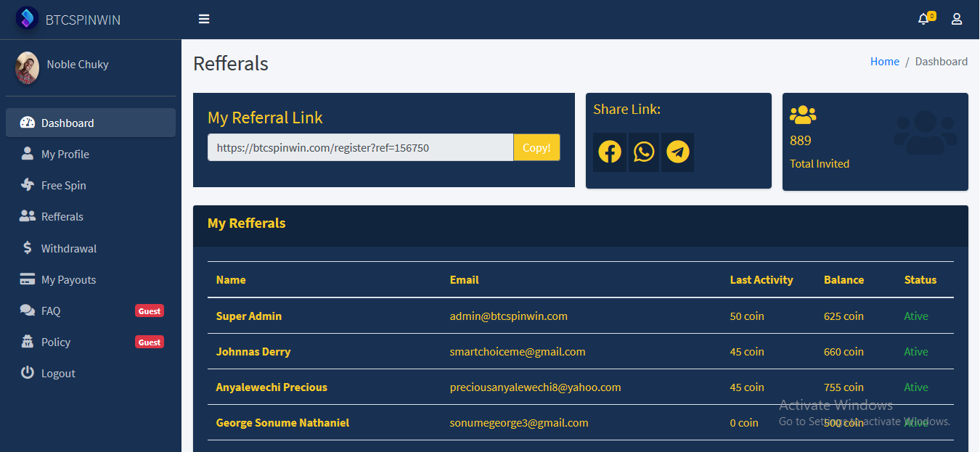Screen dimensions: 980x452
Task: Select the referral link URL field
Action: [361, 147]
